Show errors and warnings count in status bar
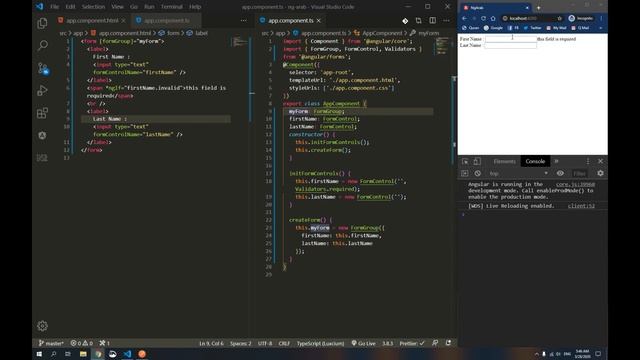Screen dimensions: 640x360 pos(82,343)
